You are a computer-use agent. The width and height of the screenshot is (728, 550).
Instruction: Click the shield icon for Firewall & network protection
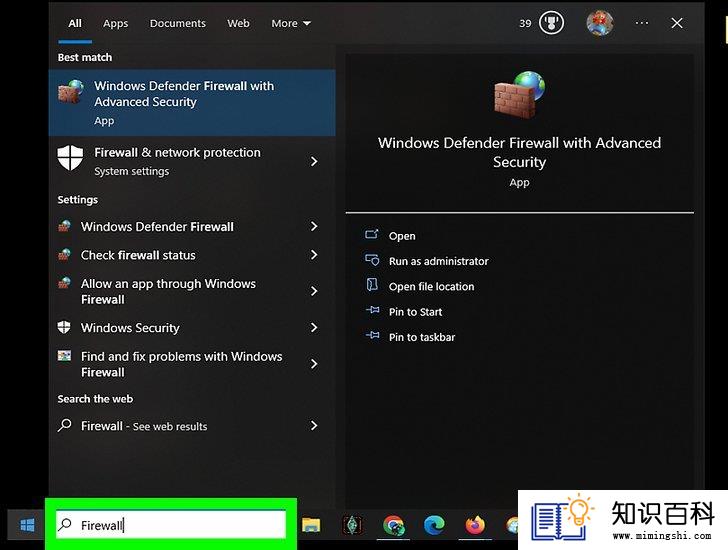(x=70, y=157)
